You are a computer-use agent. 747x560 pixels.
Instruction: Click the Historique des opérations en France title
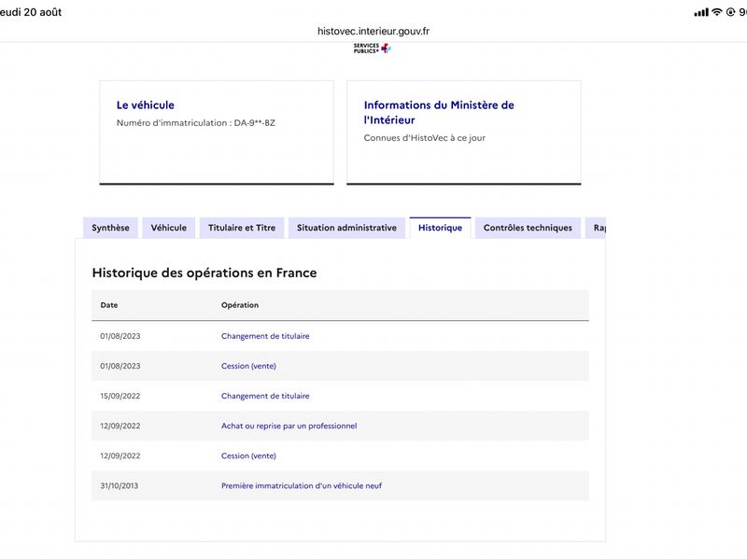coord(204,273)
